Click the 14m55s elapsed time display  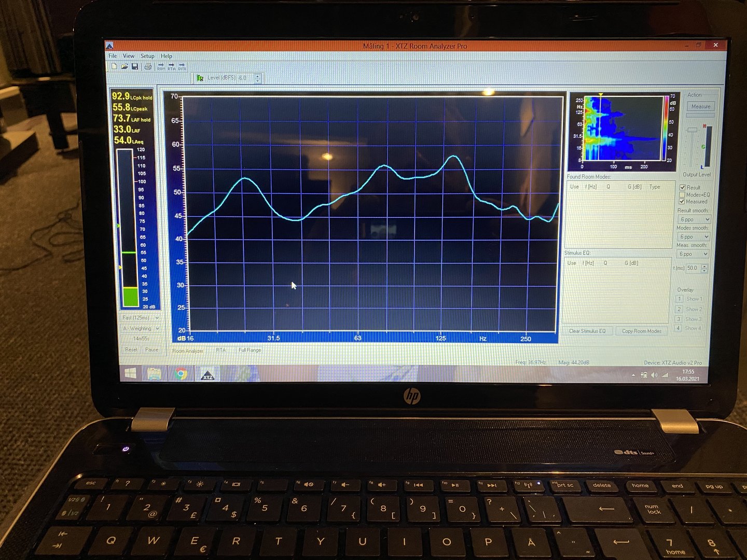pos(141,339)
